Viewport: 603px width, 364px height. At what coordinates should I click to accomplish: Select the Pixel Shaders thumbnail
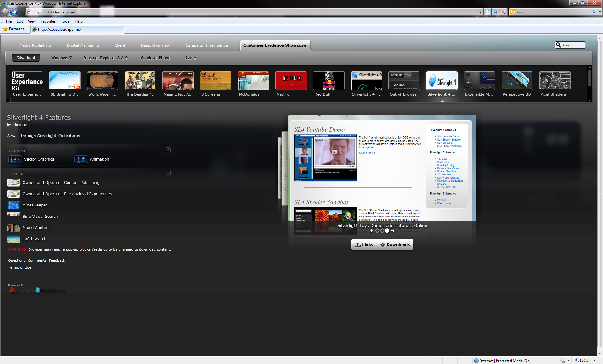(555, 81)
